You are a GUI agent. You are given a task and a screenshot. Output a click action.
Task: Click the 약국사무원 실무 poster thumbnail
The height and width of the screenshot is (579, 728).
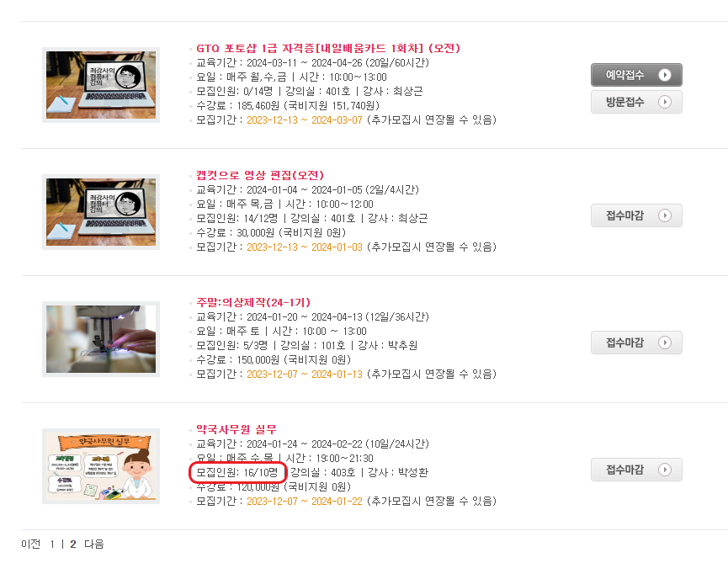(101, 466)
